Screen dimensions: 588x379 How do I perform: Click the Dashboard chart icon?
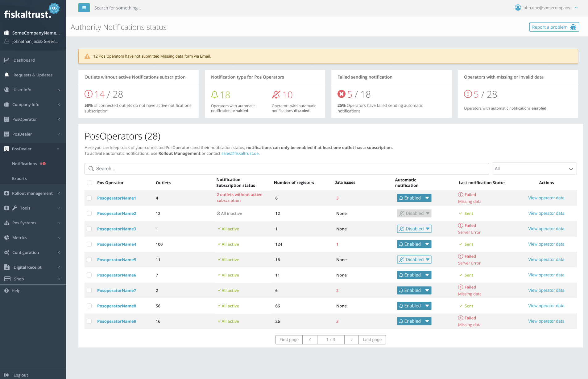pyautogui.click(x=7, y=60)
